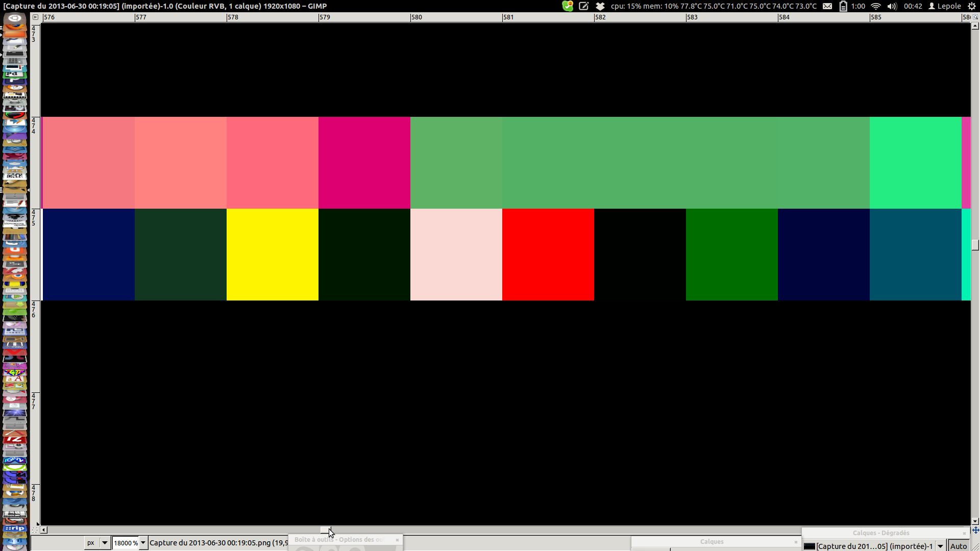980x551 pixels.
Task: Switch to the Calques - Dégradés dock window
Action: coord(880,533)
